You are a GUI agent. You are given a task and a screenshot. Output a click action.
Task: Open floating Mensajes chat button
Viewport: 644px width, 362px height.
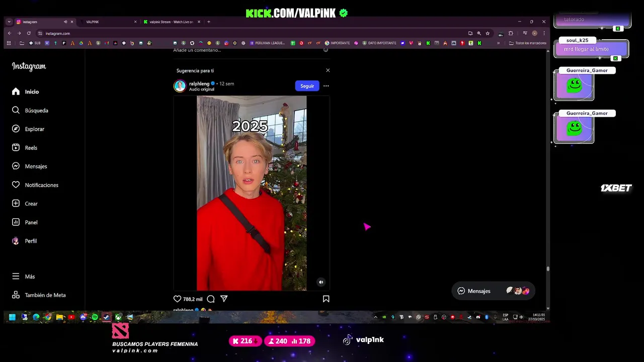[493, 291]
